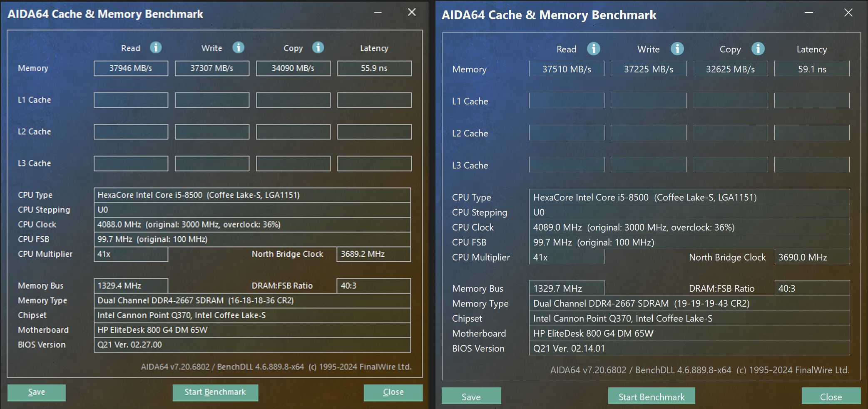Select memory copy value 32625 MB/s
The image size is (868, 409).
coord(730,69)
